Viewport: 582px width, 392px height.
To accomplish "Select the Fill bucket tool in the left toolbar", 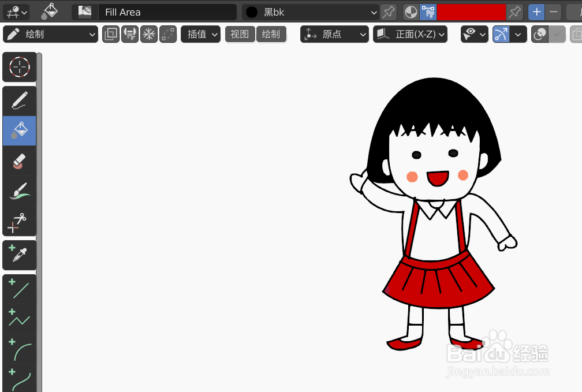I will (x=19, y=130).
